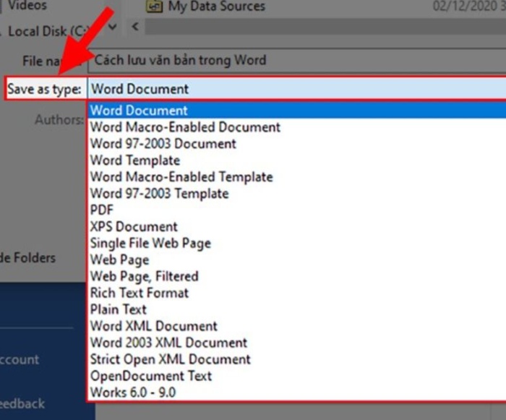Select Word 97-2003 Template option
Viewport: 506px width, 420px height.
(x=298, y=194)
